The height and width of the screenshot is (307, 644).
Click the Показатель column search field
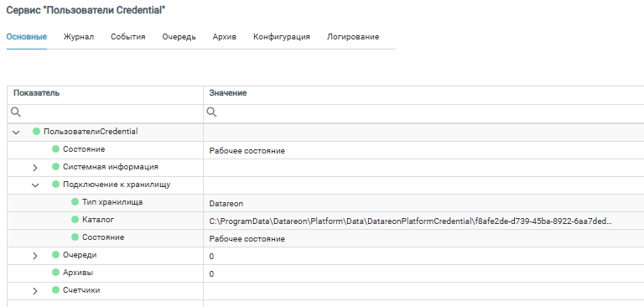click(105, 112)
